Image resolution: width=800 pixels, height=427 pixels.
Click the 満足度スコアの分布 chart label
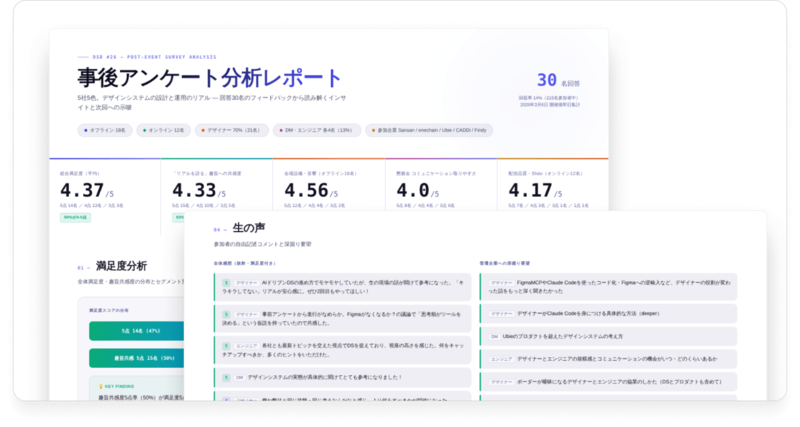(109, 310)
